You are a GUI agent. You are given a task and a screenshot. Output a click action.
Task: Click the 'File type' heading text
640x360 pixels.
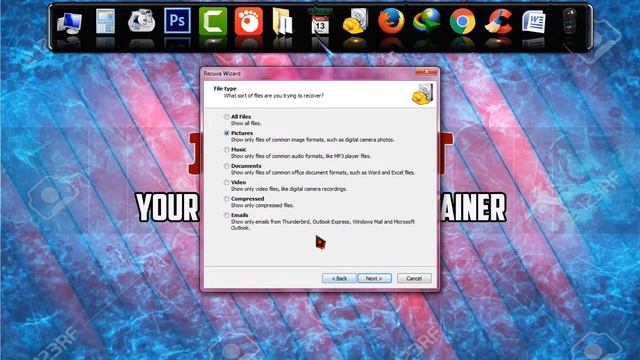(225, 89)
